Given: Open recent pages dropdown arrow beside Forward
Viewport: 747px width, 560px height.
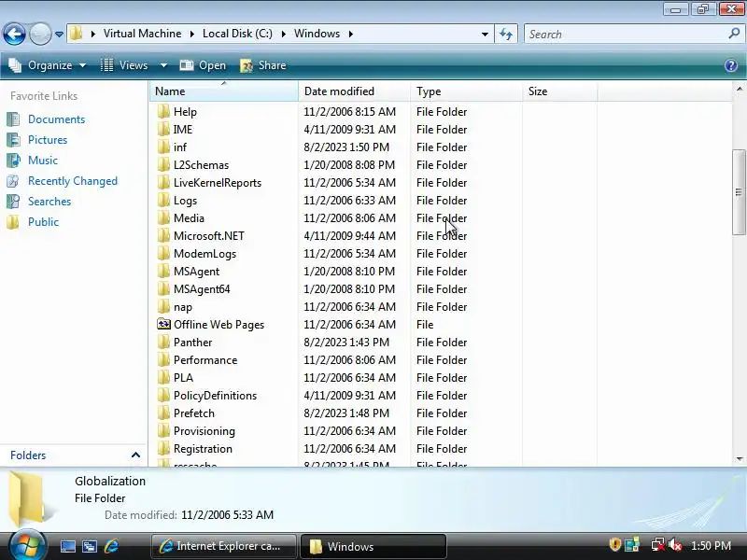Looking at the screenshot, I should click(x=59, y=35).
